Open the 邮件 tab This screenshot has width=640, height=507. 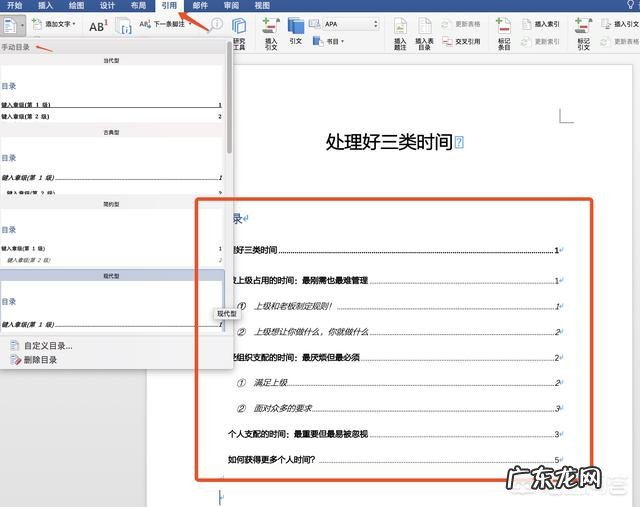click(200, 5)
